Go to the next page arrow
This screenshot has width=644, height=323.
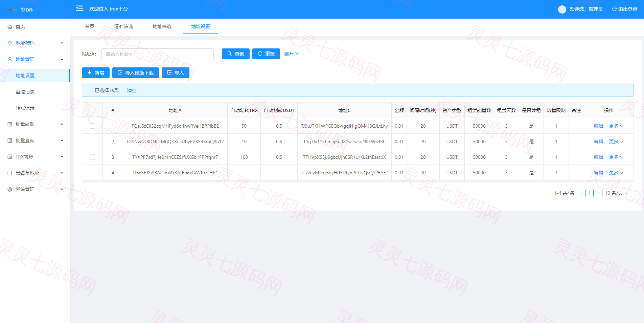pyautogui.click(x=598, y=193)
